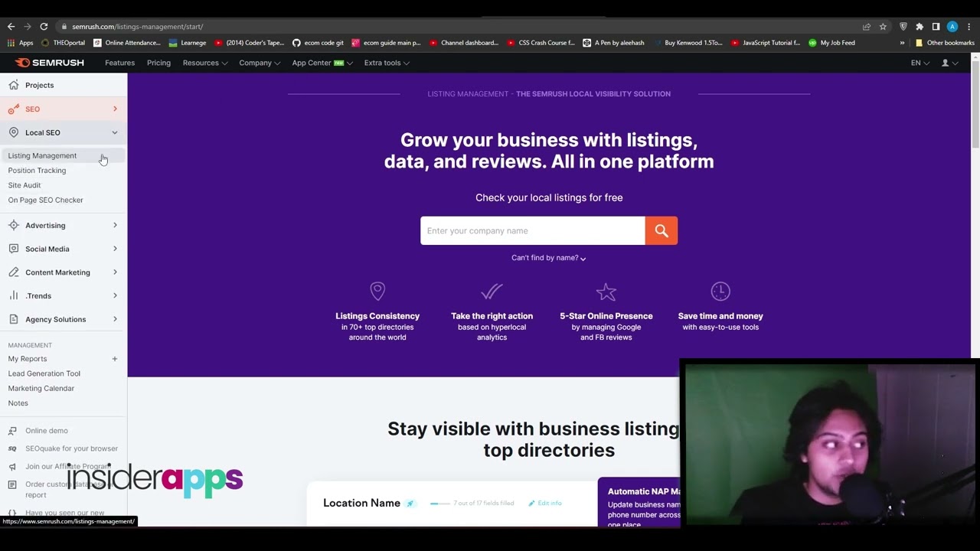Open Site Audit link

pos(24,185)
